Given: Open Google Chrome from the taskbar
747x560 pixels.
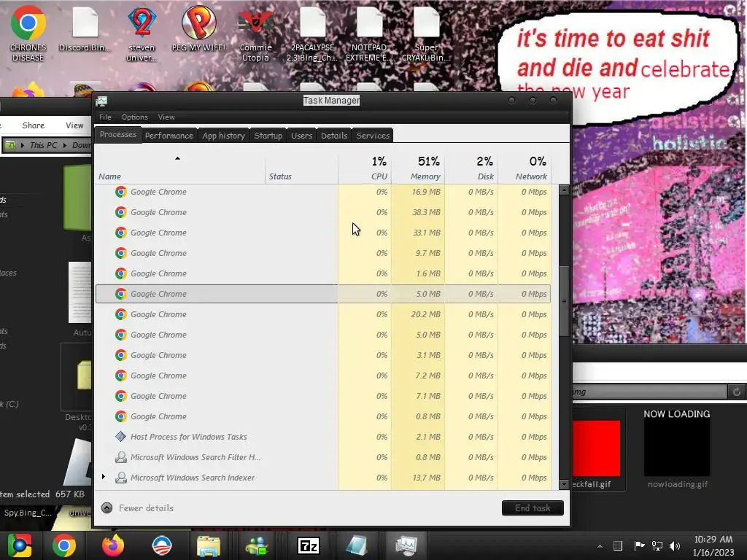Looking at the screenshot, I should pos(64,545).
